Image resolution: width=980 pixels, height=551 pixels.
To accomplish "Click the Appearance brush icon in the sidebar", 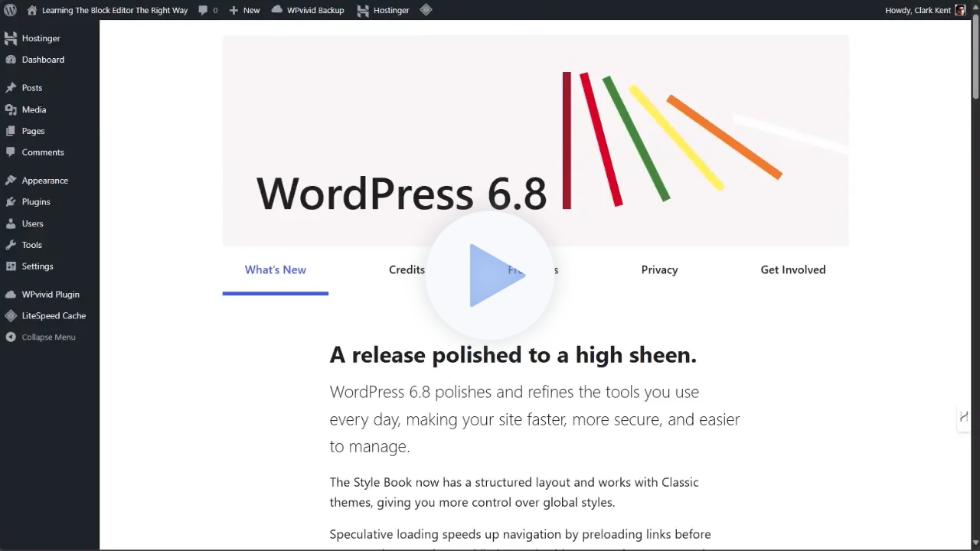I will (11, 181).
